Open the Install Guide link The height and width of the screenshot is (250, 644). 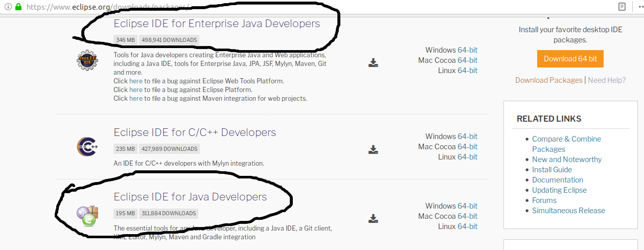[552, 170]
